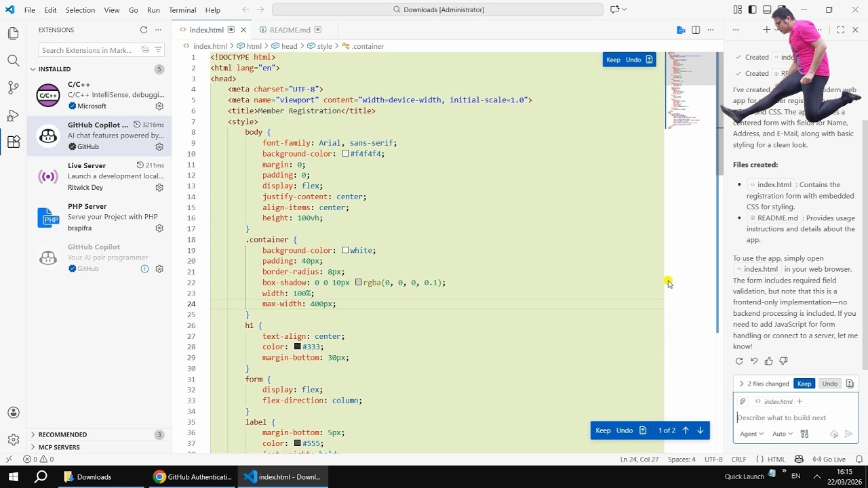Toggle diff view in bottom change bar

pos(643,430)
